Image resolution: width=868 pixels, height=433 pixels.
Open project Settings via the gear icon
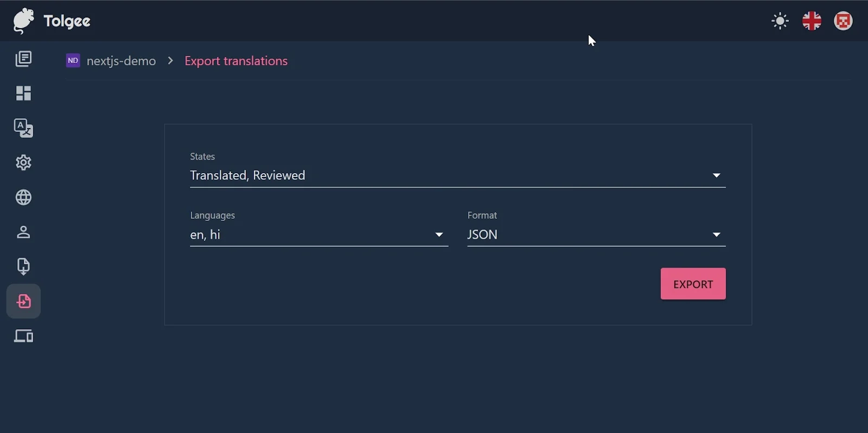pos(23,162)
